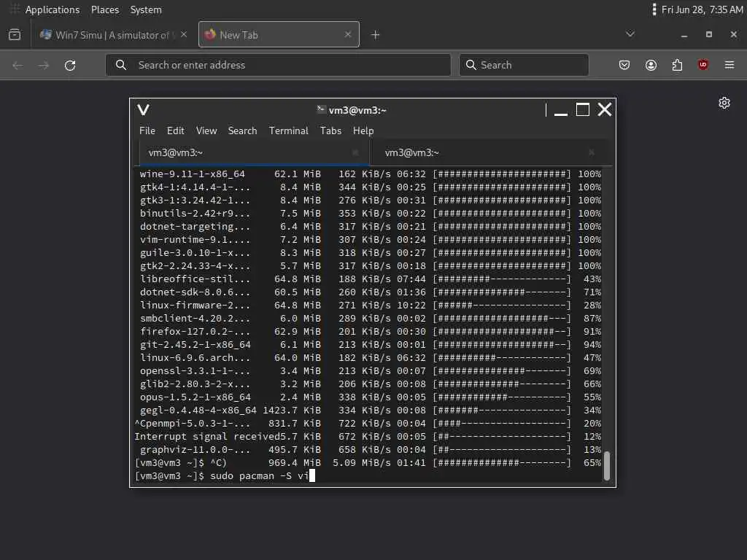Screen dimensions: 747x560
Task: Click the terminal vertical scrollbar thumb
Action: (606, 466)
